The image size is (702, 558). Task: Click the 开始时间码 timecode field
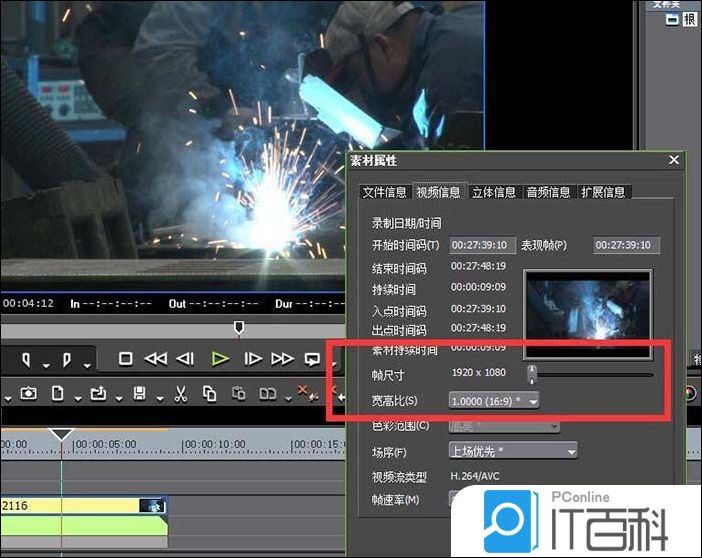482,245
